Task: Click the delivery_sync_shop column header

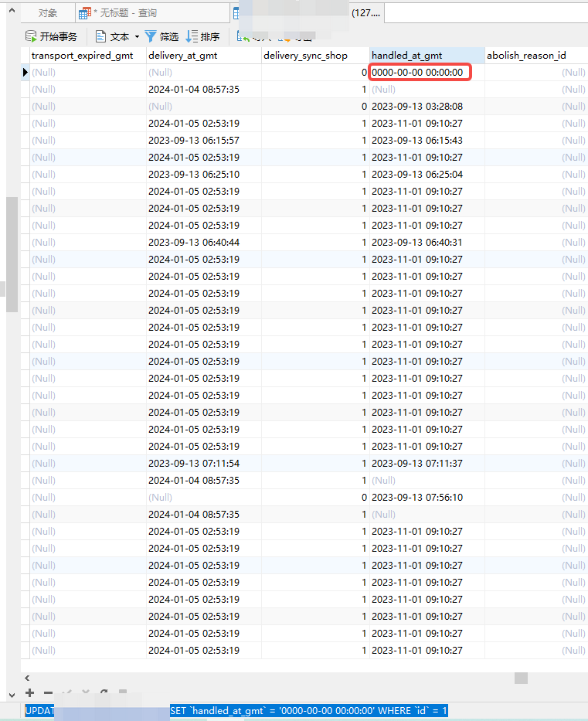Action: click(315, 55)
